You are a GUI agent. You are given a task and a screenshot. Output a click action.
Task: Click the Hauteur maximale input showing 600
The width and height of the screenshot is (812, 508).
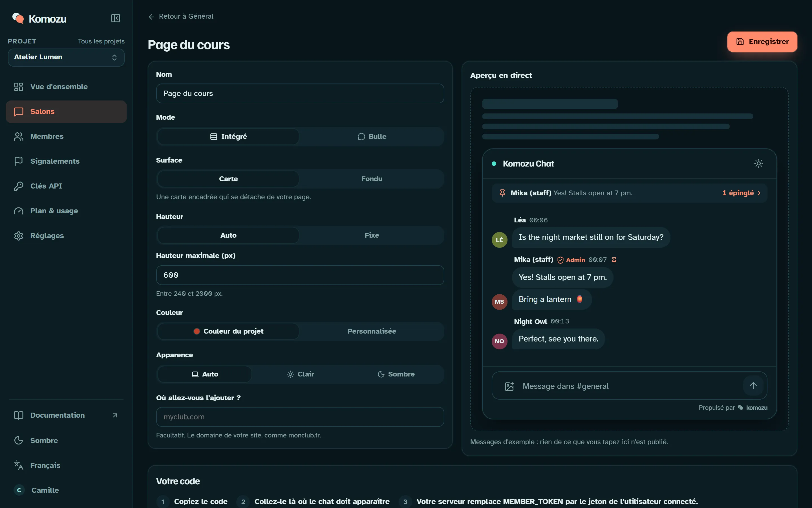300,275
